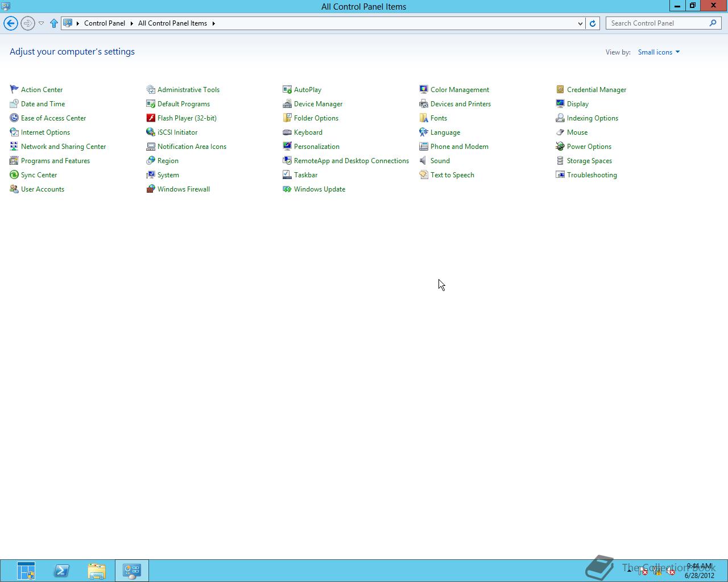Click the search magnifier icon
This screenshot has height=582, width=728.
[x=713, y=23]
